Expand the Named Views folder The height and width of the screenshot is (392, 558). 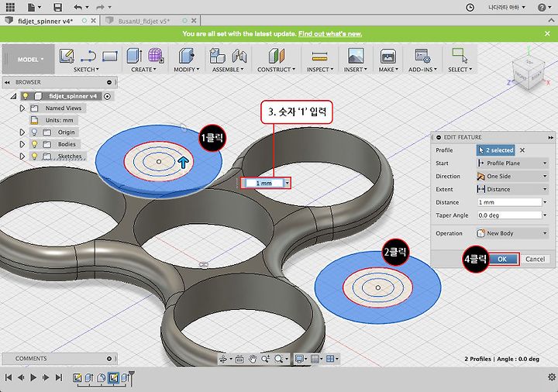tap(22, 108)
